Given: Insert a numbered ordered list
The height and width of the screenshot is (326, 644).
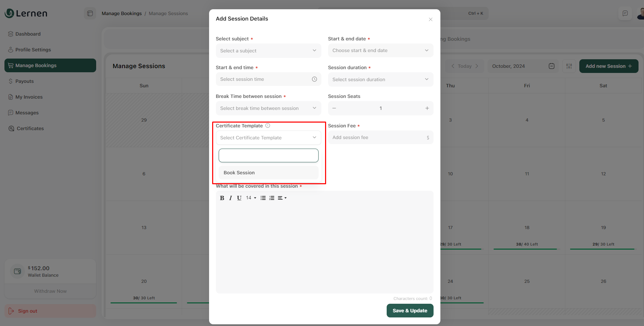Looking at the screenshot, I should point(272,198).
